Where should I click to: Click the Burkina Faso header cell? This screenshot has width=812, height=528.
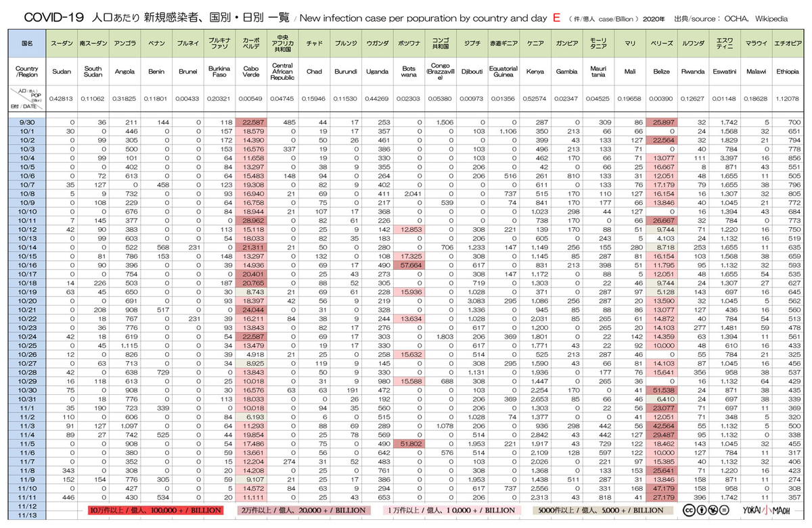218,71
